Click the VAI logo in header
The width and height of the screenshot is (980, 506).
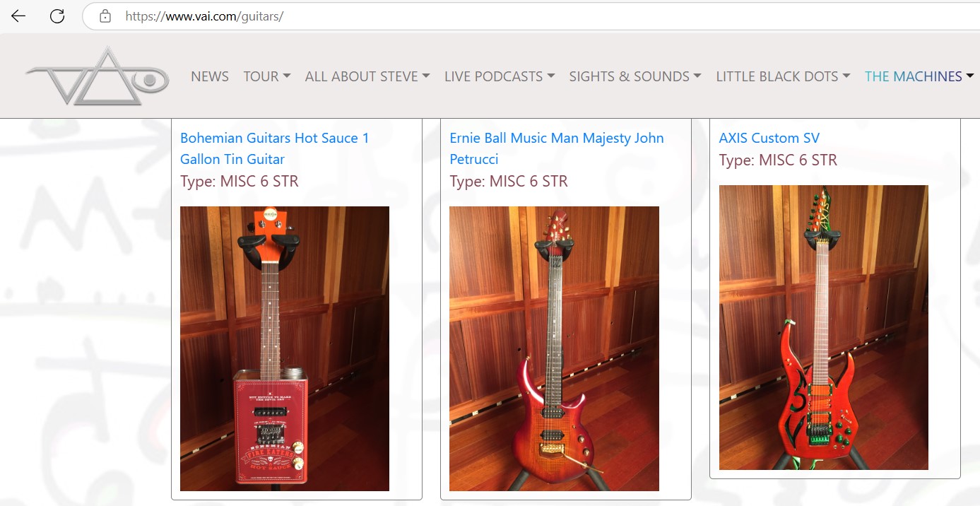pos(97,76)
